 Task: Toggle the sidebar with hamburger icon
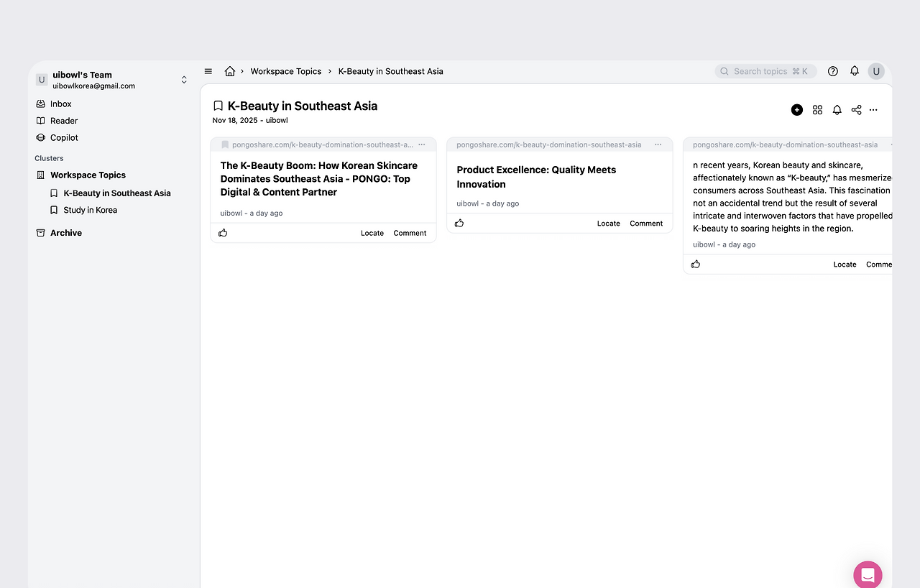click(208, 71)
